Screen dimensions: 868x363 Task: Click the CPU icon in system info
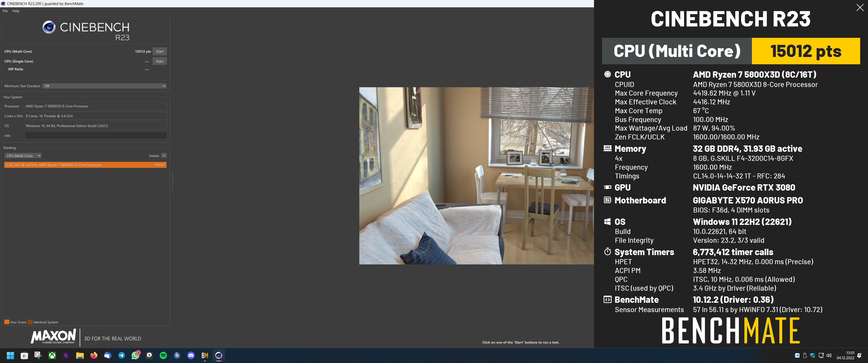pos(607,74)
